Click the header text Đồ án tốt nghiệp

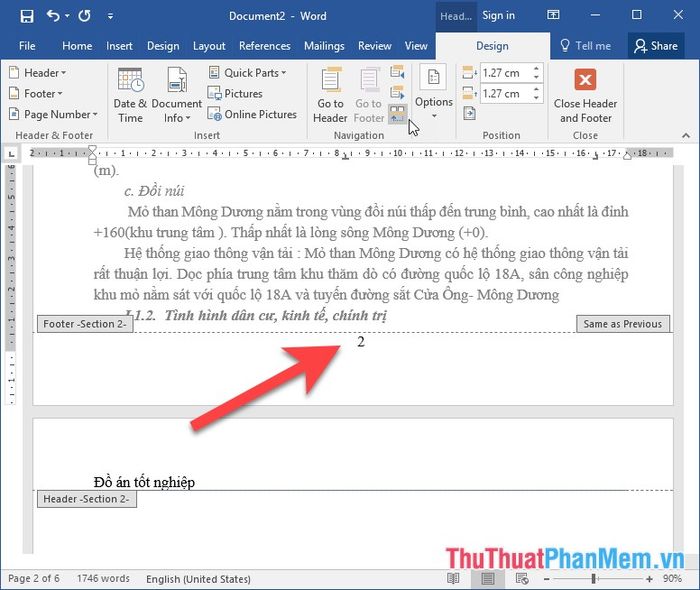144,482
